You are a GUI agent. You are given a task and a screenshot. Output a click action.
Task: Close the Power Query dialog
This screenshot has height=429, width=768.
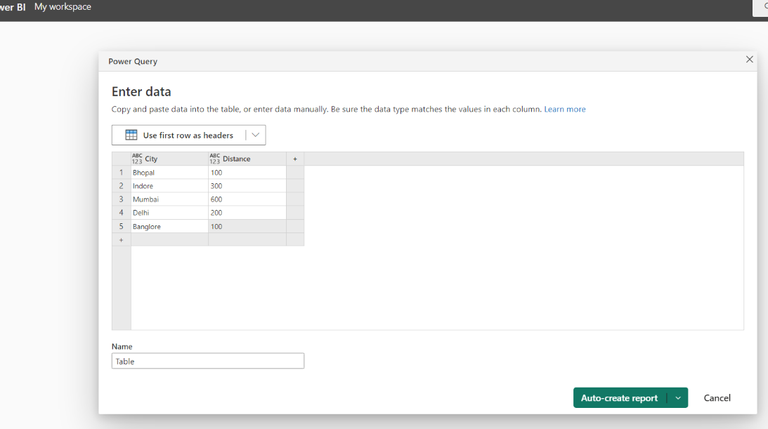pos(750,60)
